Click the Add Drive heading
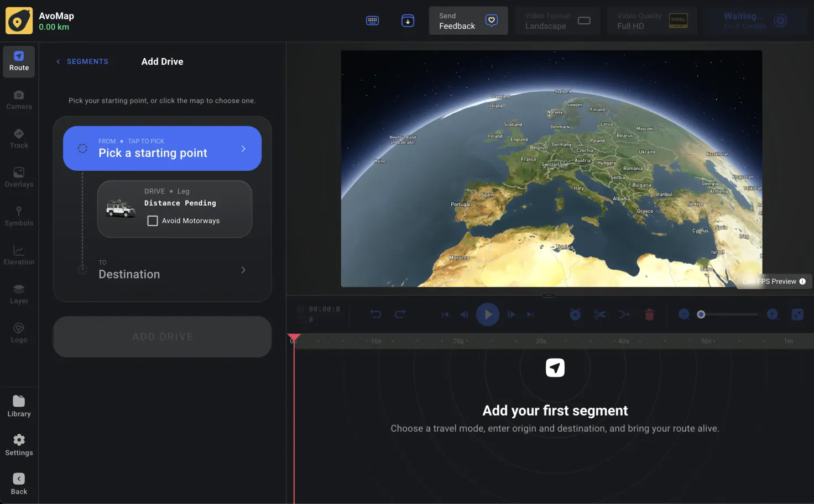814x504 pixels. tap(162, 61)
